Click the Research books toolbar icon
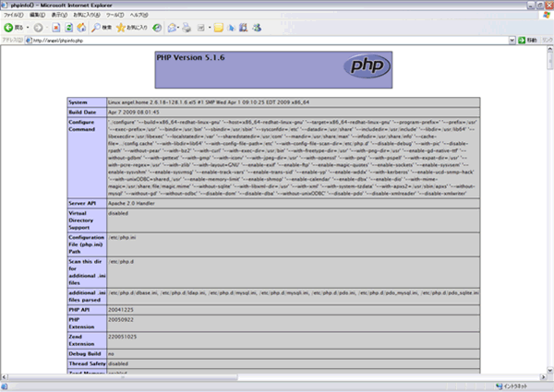The width and height of the screenshot is (554, 392). click(x=244, y=28)
